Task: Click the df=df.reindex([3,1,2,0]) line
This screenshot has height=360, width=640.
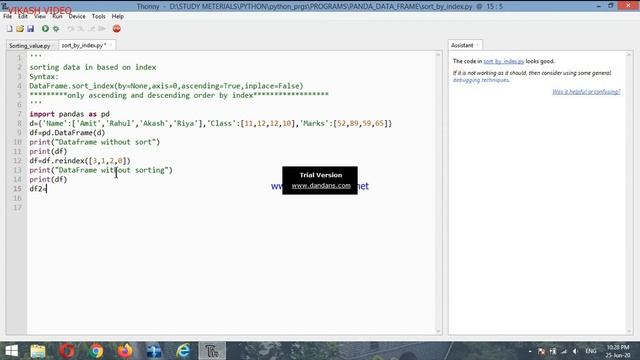Action: [x=80, y=161]
